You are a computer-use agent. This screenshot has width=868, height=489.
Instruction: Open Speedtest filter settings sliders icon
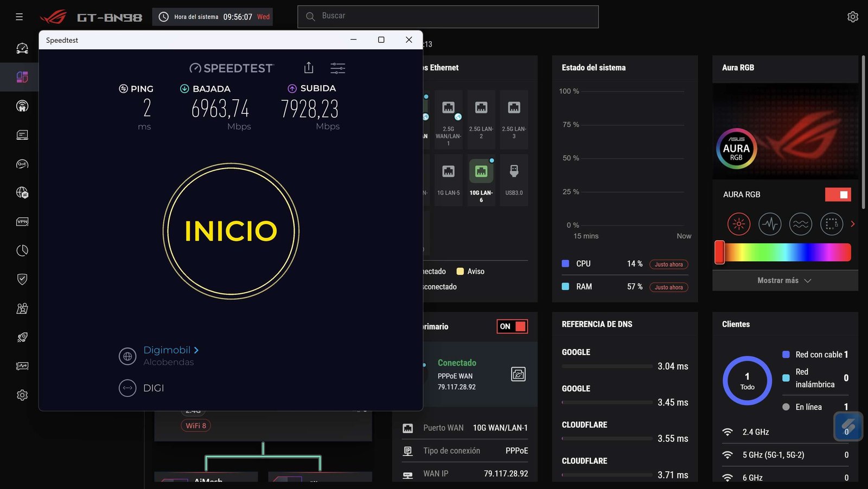click(x=338, y=68)
